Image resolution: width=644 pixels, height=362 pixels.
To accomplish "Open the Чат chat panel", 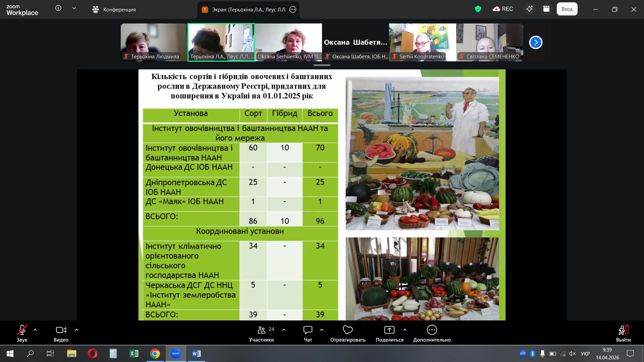I will [x=308, y=330].
